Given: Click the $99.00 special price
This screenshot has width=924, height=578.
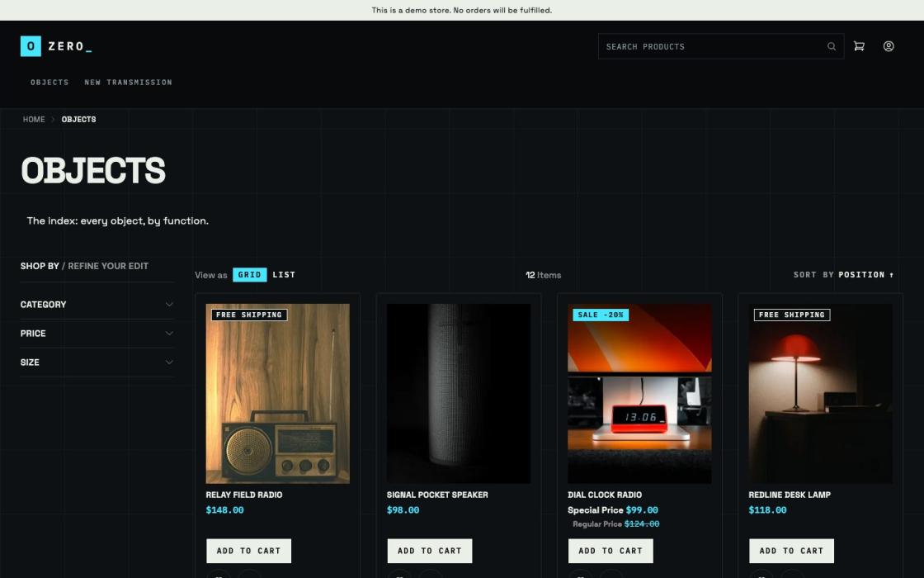Looking at the screenshot, I should pyautogui.click(x=642, y=510).
